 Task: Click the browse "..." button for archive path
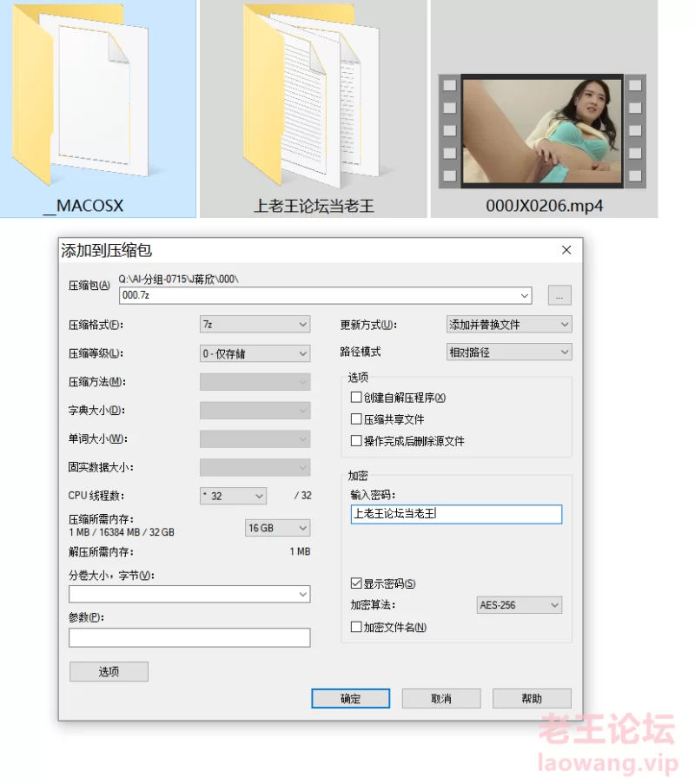pos(559,295)
